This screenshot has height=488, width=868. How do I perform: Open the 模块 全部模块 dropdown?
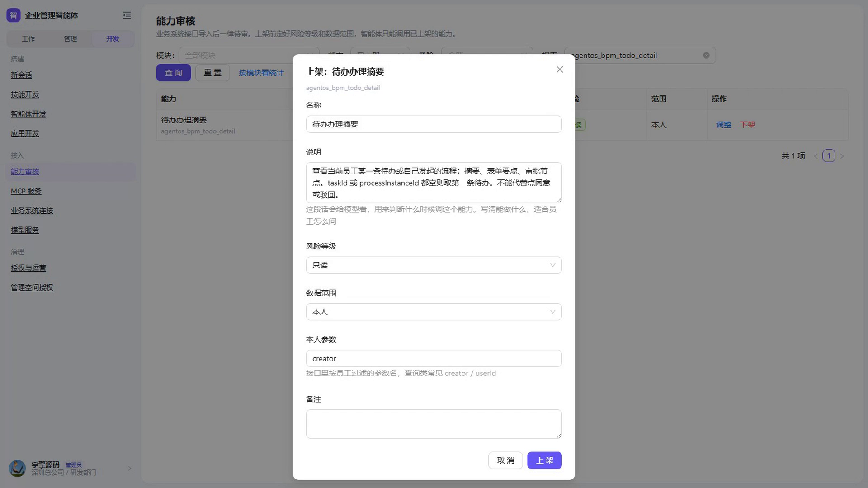(249, 56)
